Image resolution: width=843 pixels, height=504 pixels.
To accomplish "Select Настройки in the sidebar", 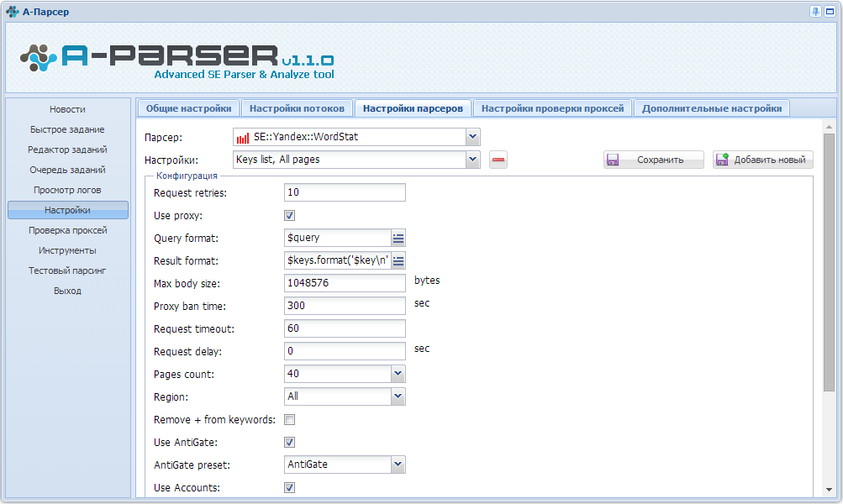I will click(68, 210).
